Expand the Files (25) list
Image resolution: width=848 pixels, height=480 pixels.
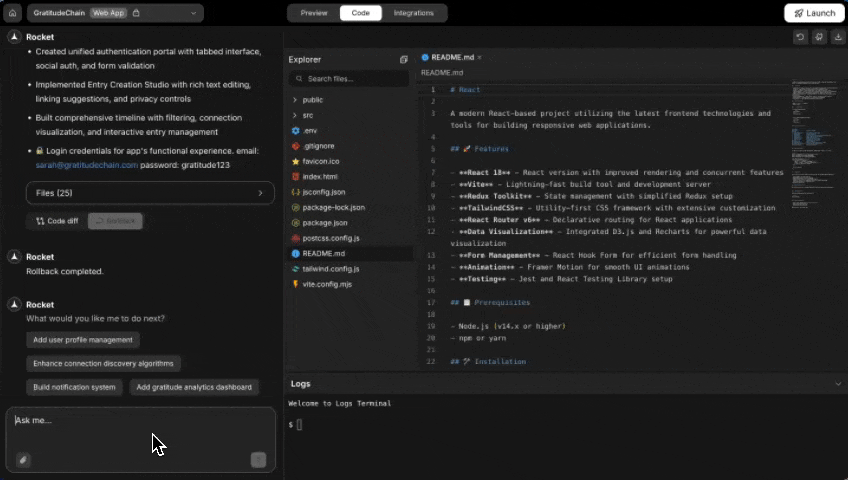[150, 193]
